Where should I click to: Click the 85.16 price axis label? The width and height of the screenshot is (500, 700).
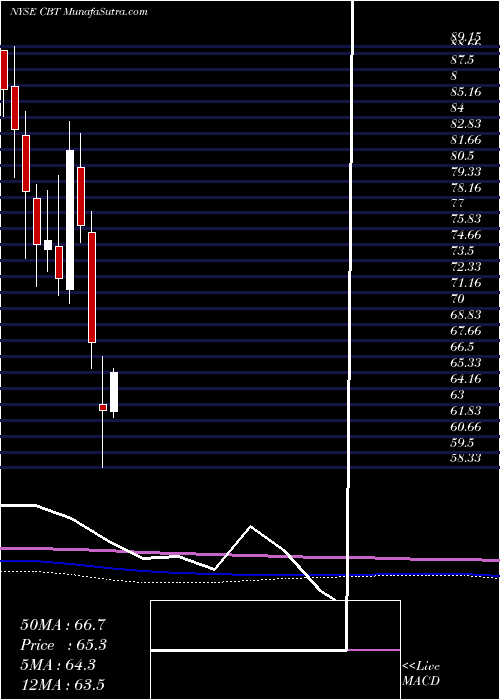point(466,92)
